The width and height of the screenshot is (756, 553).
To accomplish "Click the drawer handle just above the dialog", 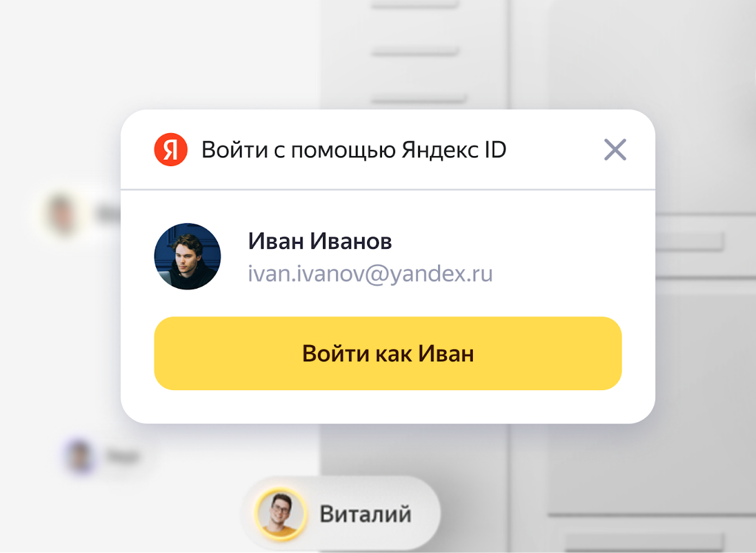I will click(419, 98).
